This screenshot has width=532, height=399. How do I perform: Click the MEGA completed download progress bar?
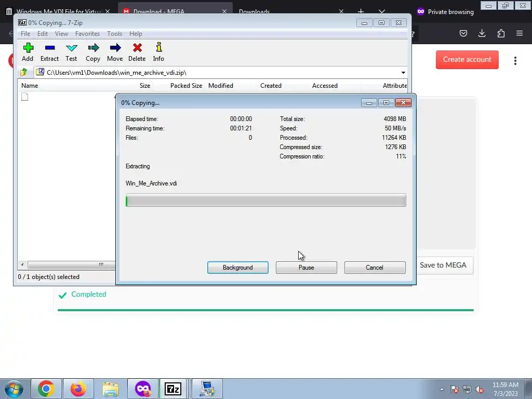[x=265, y=310]
